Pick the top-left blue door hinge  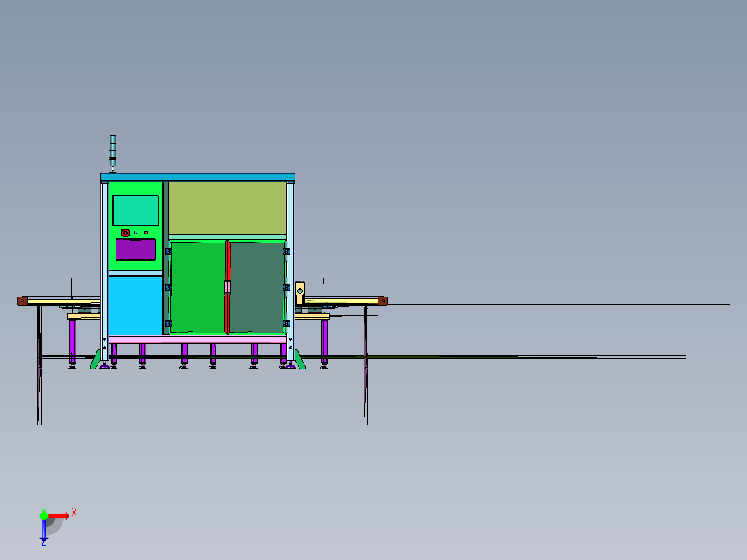point(168,252)
